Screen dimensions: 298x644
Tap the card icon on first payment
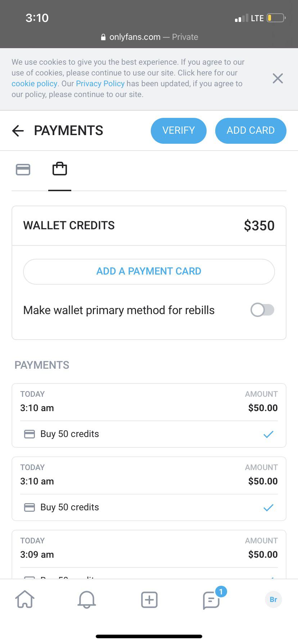pyautogui.click(x=29, y=434)
